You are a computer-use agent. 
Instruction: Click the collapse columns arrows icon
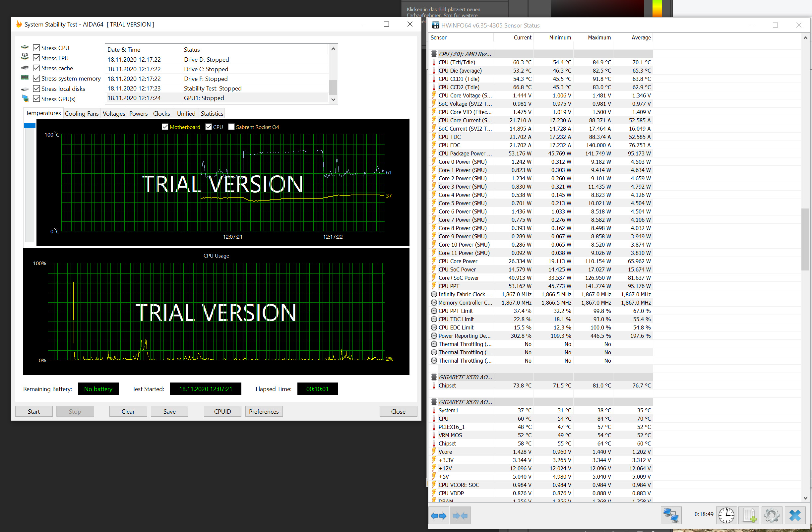click(460, 516)
